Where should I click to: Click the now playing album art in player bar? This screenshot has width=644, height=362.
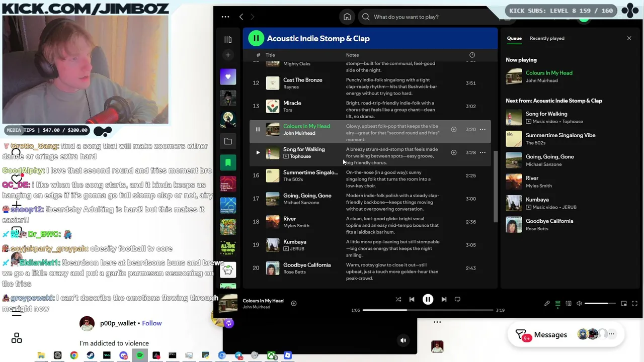(x=228, y=303)
